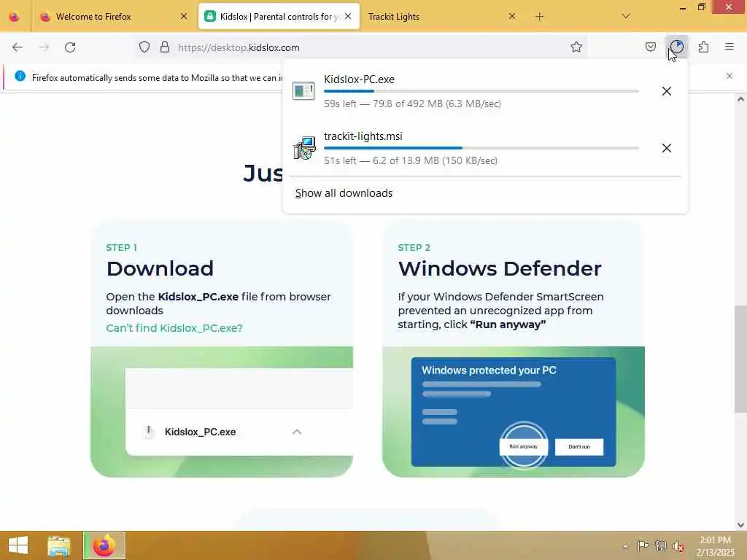Click the address bar URL field
This screenshot has width=747, height=560.
point(362,47)
